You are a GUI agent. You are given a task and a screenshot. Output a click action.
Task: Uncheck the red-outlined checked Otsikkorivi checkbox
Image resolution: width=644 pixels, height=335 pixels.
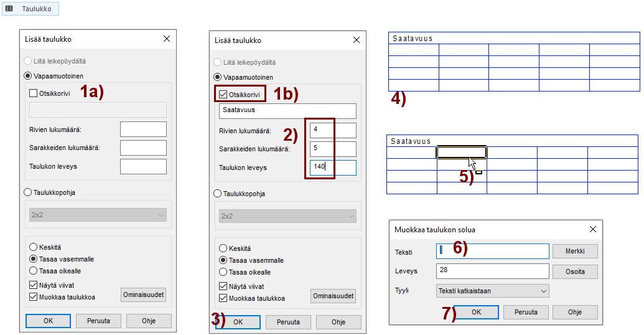coord(223,95)
